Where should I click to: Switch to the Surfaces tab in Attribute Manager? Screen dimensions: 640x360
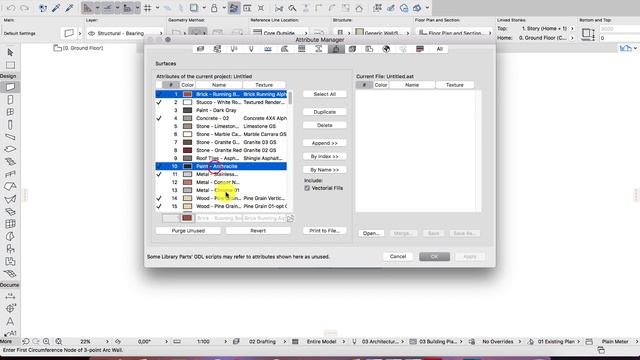(x=336, y=49)
